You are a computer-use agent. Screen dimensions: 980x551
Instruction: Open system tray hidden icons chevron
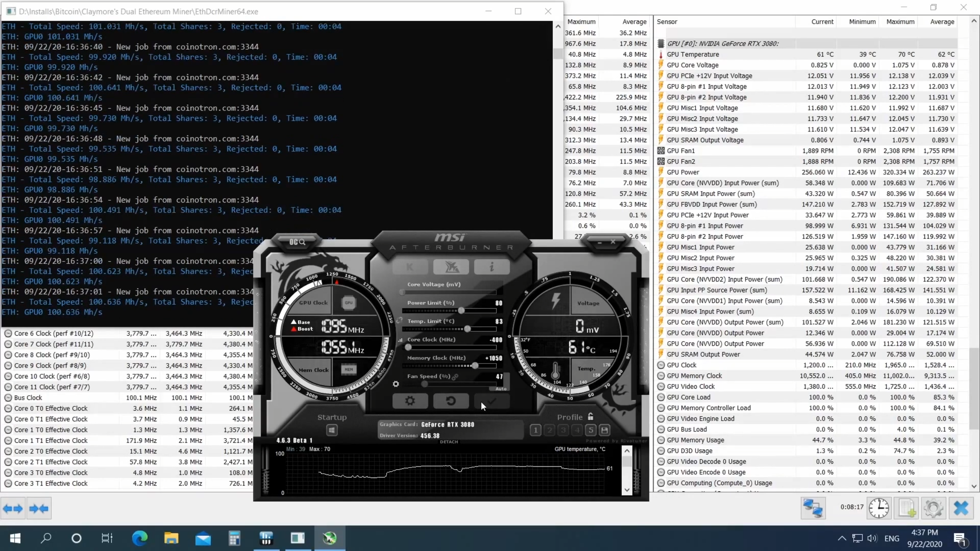842,538
